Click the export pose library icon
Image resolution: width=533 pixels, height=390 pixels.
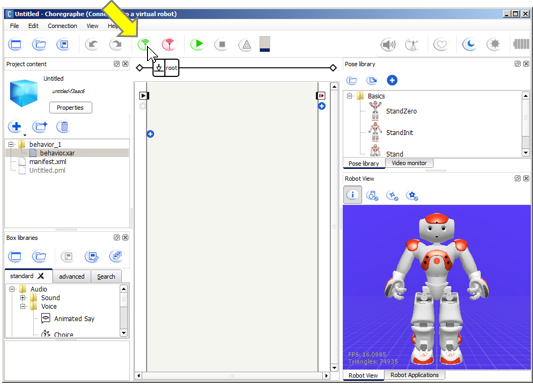tap(372, 81)
